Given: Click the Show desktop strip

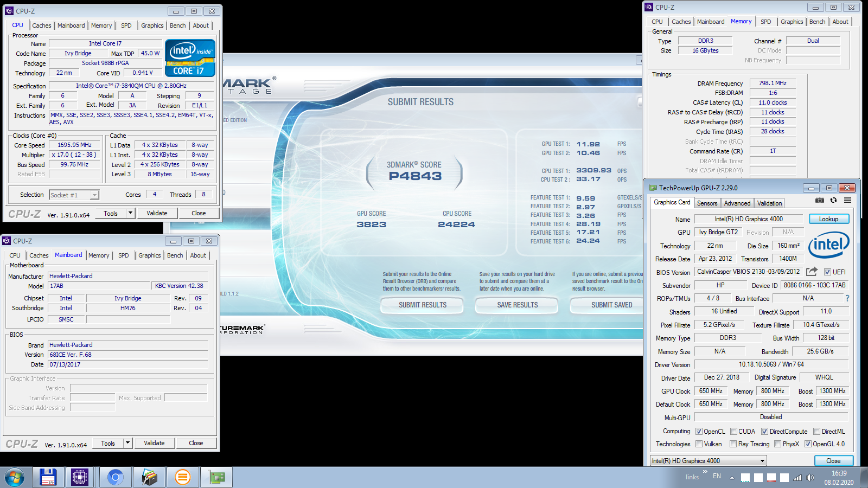Looking at the screenshot, I should (x=865, y=478).
